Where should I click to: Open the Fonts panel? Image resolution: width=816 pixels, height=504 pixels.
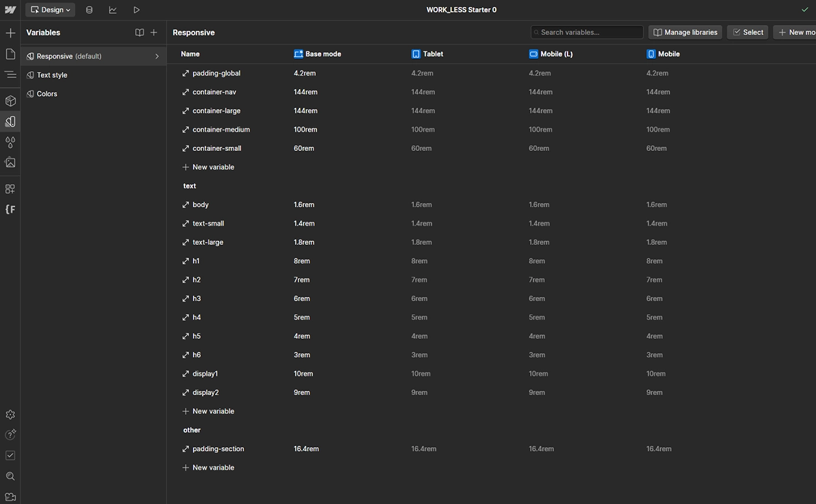(x=10, y=210)
